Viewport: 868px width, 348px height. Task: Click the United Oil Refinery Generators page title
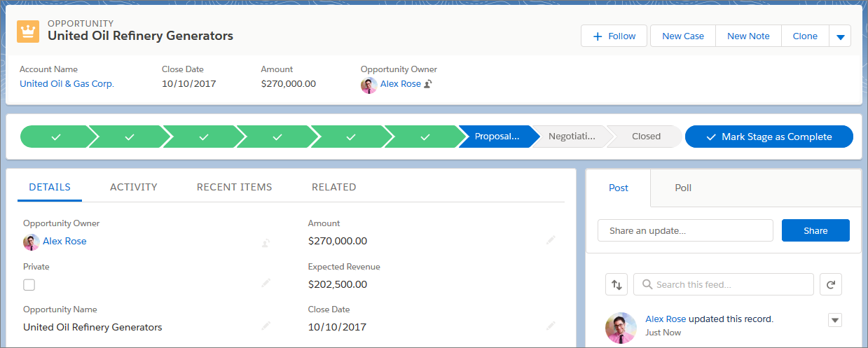(140, 36)
